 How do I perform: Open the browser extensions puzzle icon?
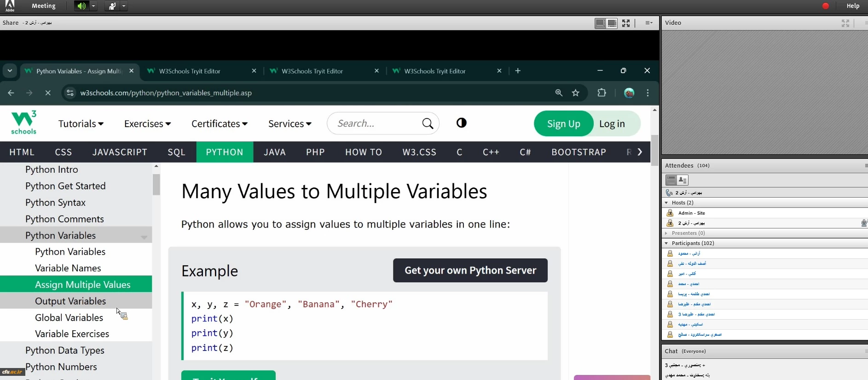[602, 93]
